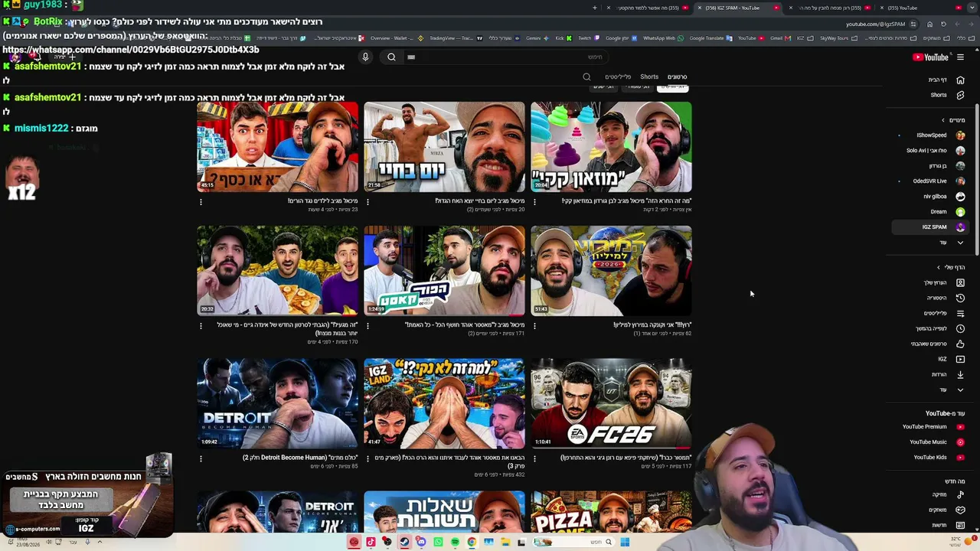Open options menu for the 45:15 video
This screenshot has height=551, width=980.
(x=201, y=202)
